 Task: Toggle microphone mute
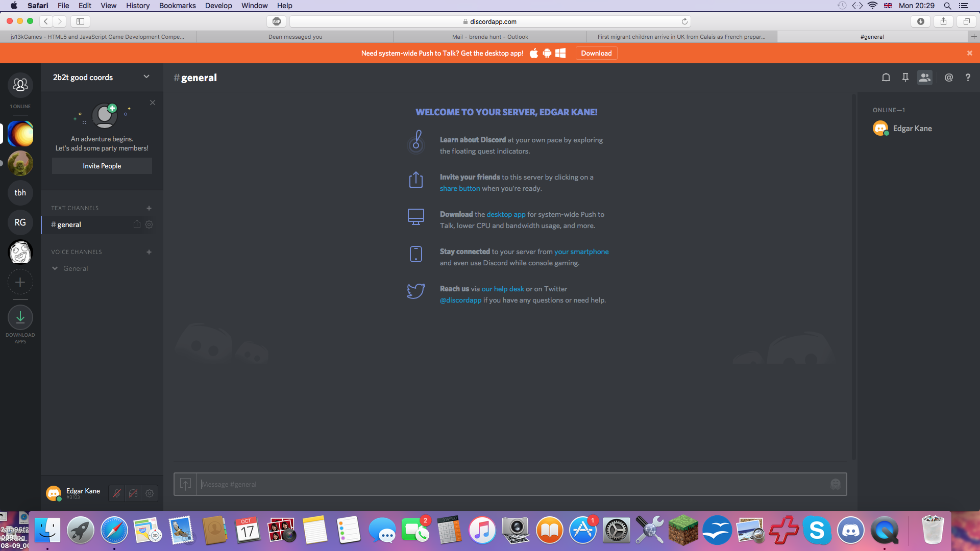tap(117, 493)
